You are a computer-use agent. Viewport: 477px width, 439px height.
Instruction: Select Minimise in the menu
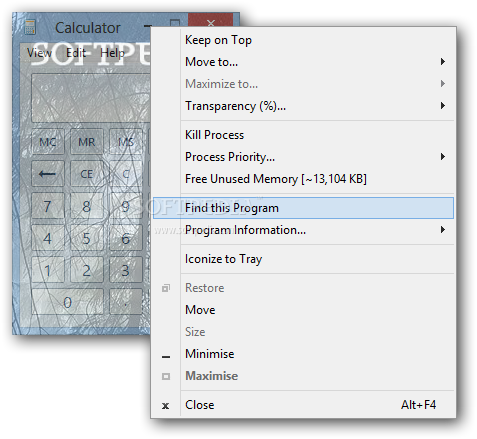[x=303, y=354]
